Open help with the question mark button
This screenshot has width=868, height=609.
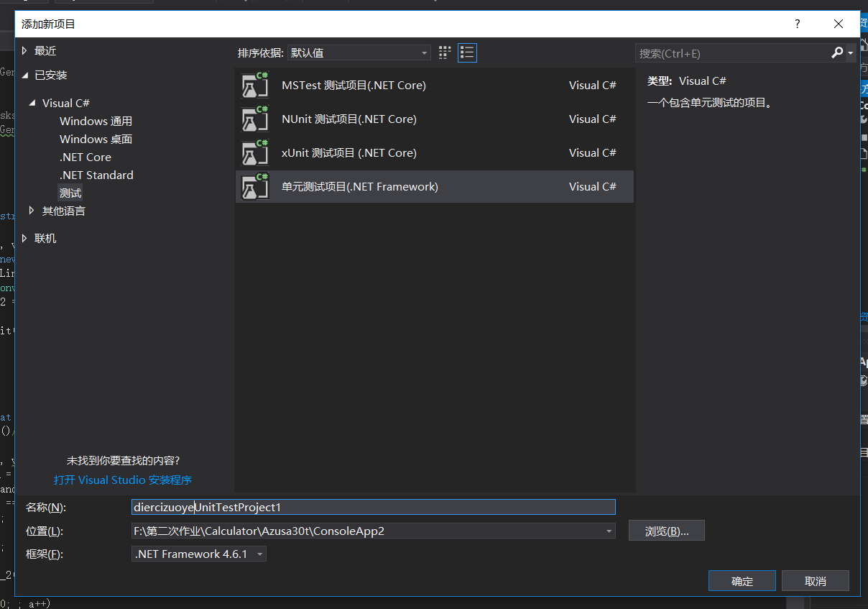tap(797, 24)
